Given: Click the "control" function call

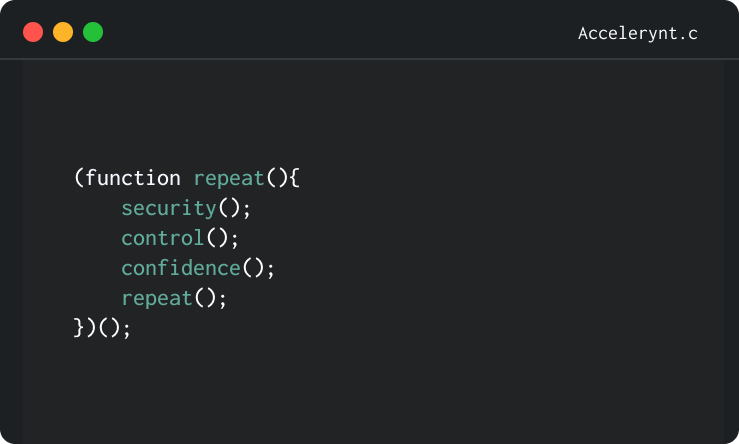Looking at the screenshot, I should point(163,238).
